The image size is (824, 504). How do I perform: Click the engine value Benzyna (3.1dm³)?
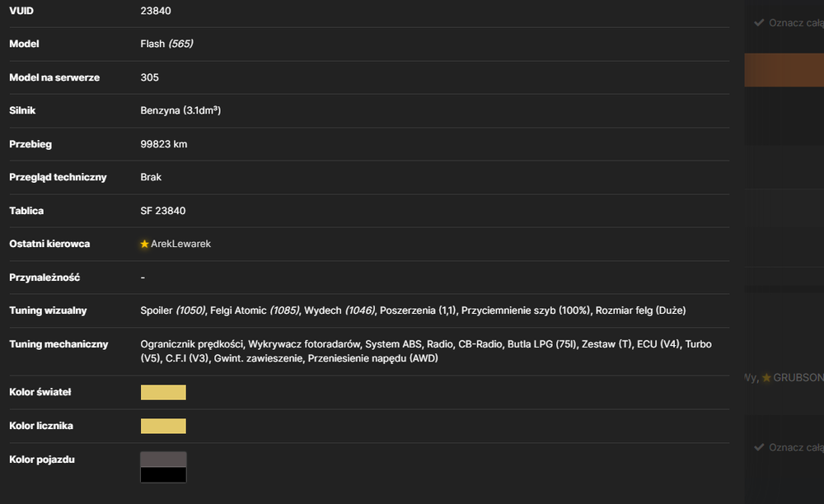[x=180, y=111]
